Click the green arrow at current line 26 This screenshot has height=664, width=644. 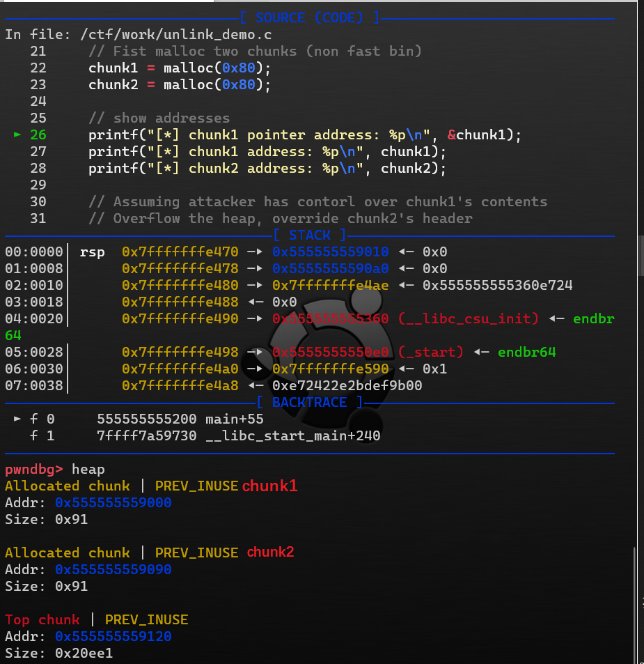click(17, 134)
